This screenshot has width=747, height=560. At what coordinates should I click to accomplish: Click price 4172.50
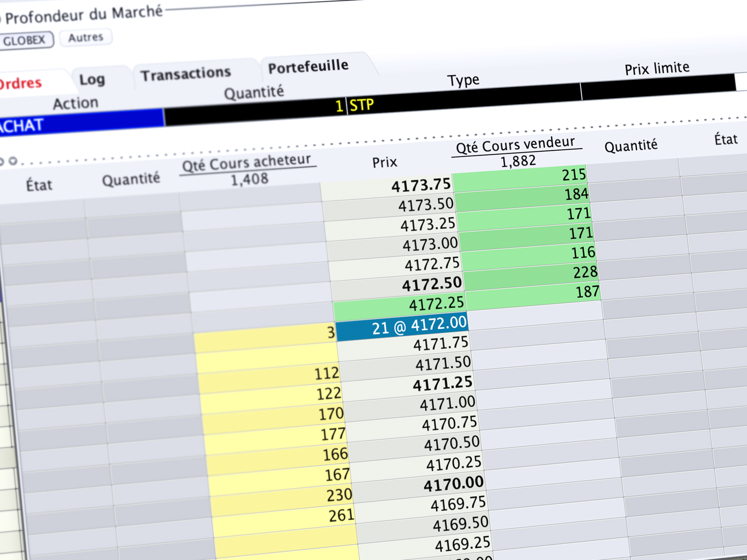tap(432, 284)
